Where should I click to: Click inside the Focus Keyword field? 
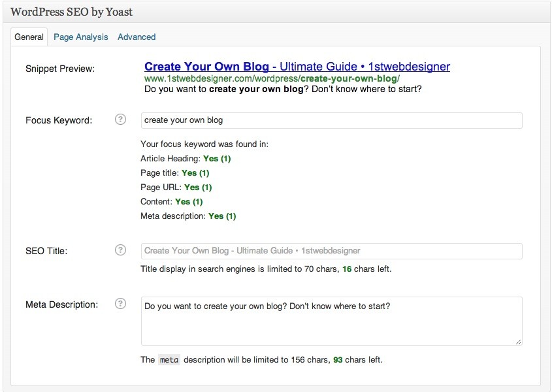pos(331,120)
